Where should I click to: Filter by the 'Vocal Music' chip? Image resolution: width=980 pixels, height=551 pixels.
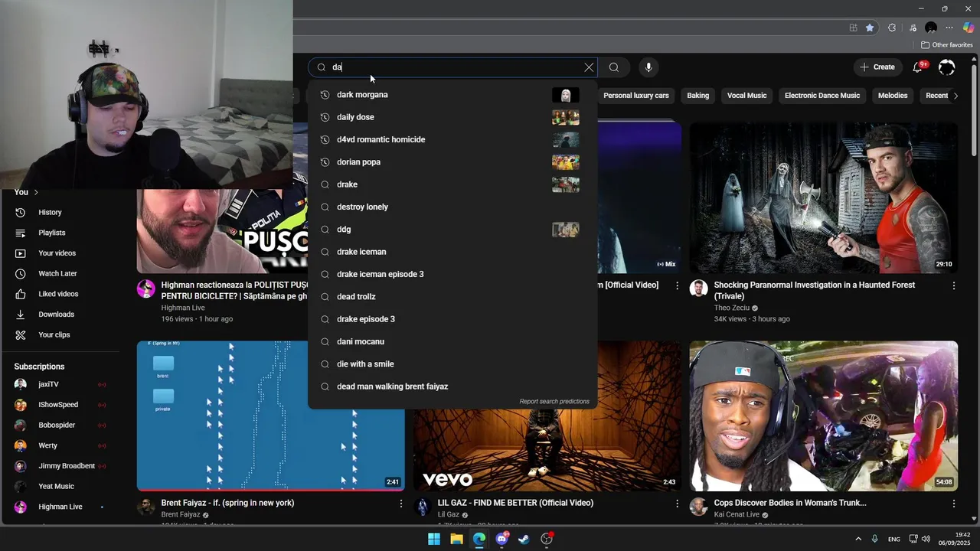[x=746, y=96]
